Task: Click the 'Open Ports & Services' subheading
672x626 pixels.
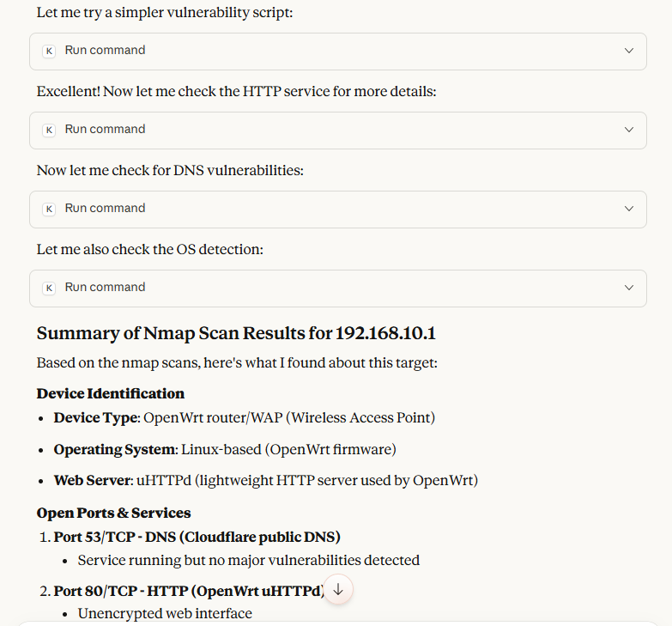Action: click(113, 513)
